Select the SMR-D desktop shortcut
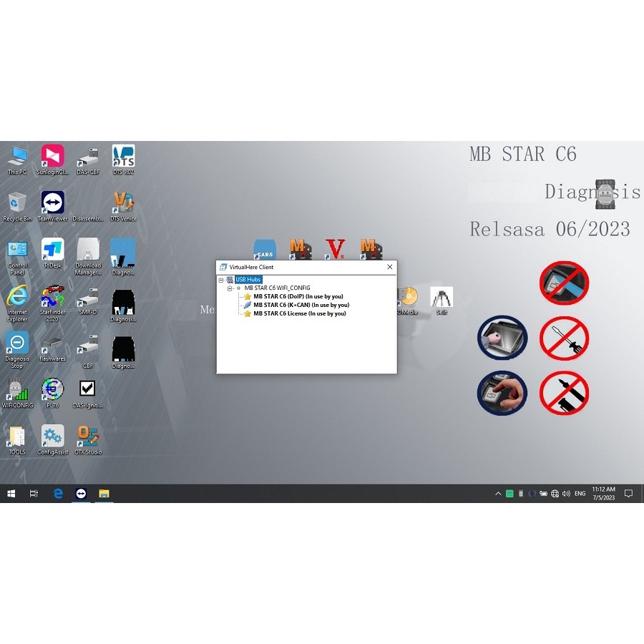Viewport: 644px width, 644px height. 88,301
